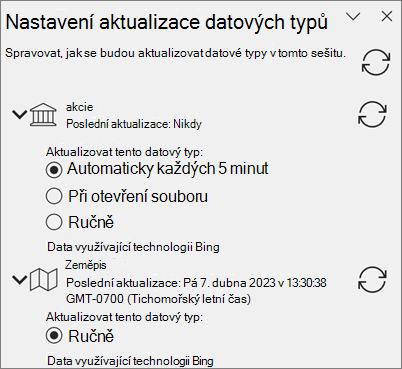Image resolution: width=402 pixels, height=369 pixels.
Task: Refresh the akcie data type
Action: pos(372,114)
